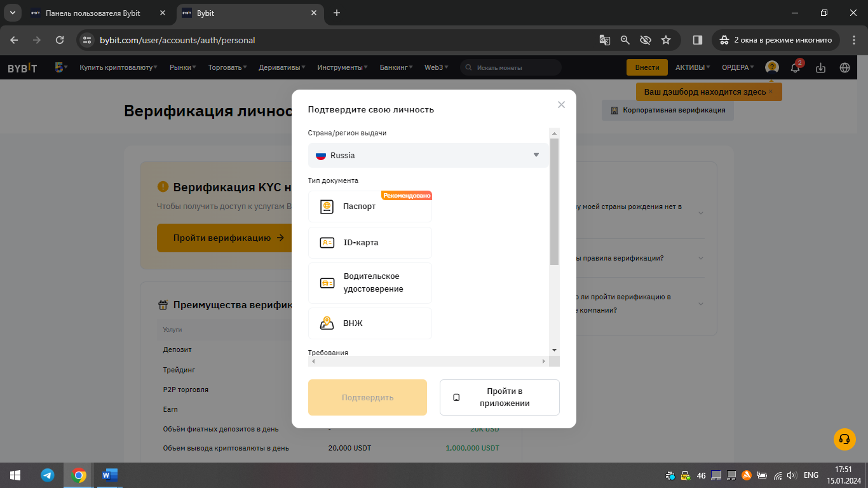Click the orange Avast tray icon
This screenshot has height=488, width=868.
(x=747, y=475)
